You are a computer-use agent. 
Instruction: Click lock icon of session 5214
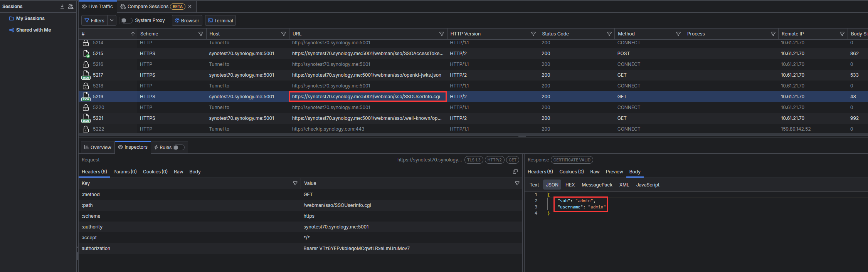click(x=86, y=43)
